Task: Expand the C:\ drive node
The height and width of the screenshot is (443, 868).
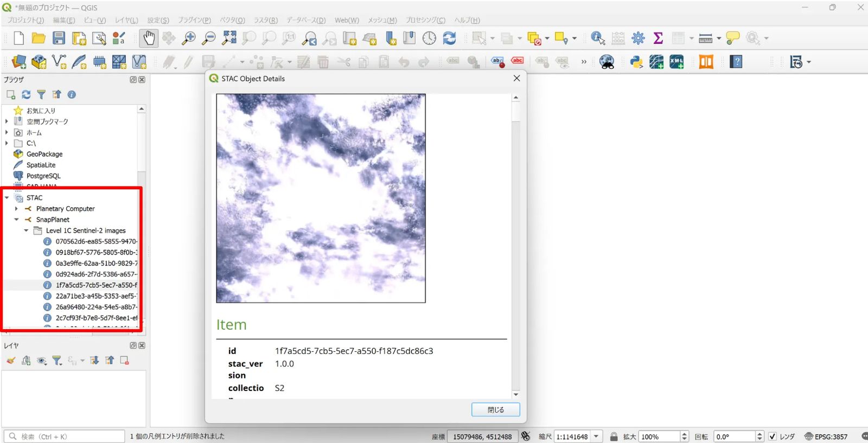Action: (7, 143)
